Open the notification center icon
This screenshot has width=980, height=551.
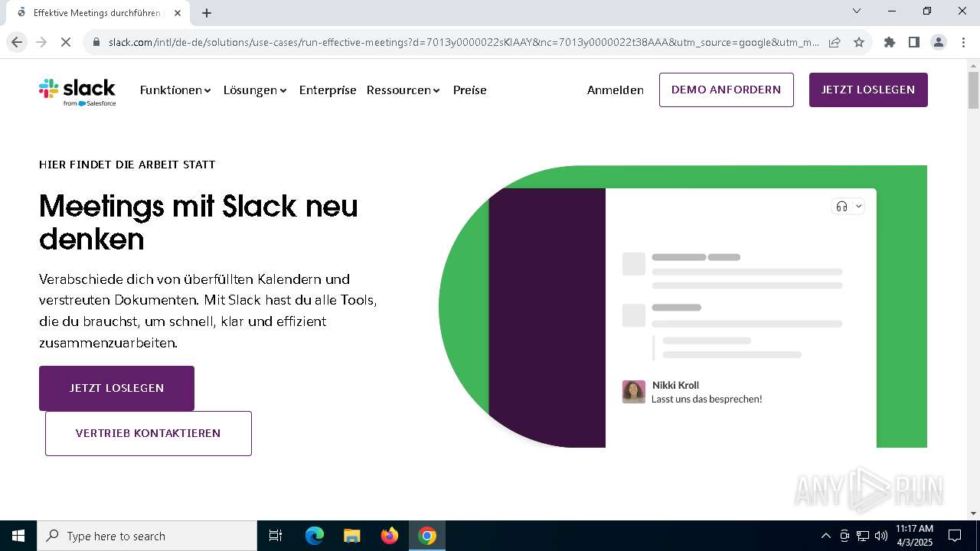pyautogui.click(x=955, y=536)
